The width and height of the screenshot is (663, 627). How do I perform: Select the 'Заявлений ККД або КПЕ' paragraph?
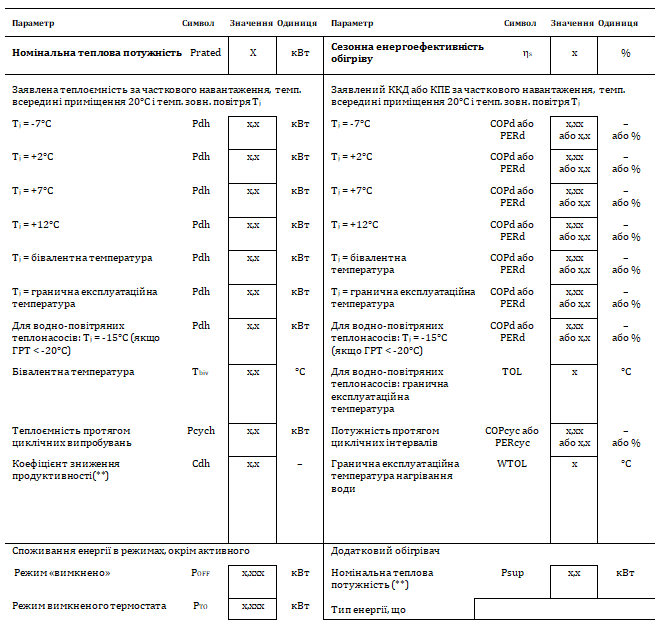coord(478,96)
